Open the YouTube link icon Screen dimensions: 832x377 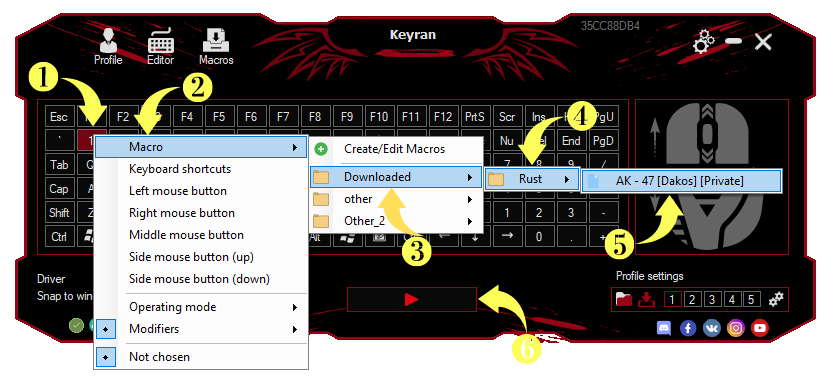pyautogui.click(x=760, y=328)
